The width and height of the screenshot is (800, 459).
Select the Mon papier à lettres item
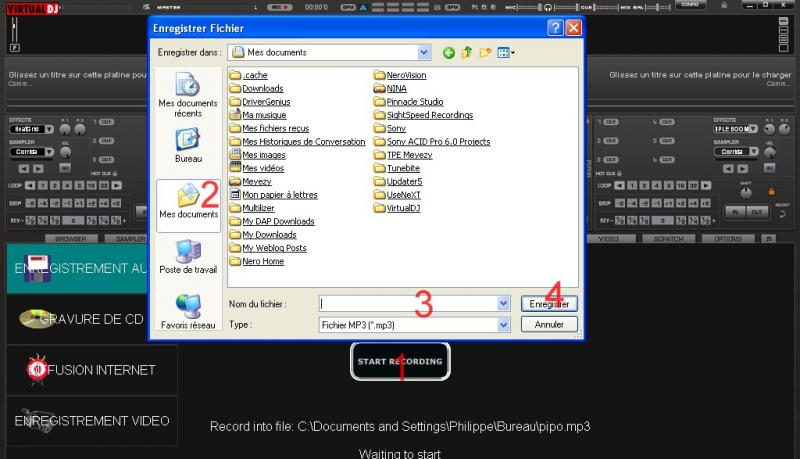coord(273,194)
